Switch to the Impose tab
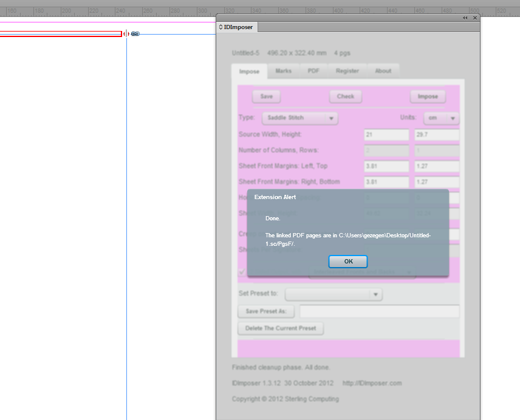 (x=249, y=71)
